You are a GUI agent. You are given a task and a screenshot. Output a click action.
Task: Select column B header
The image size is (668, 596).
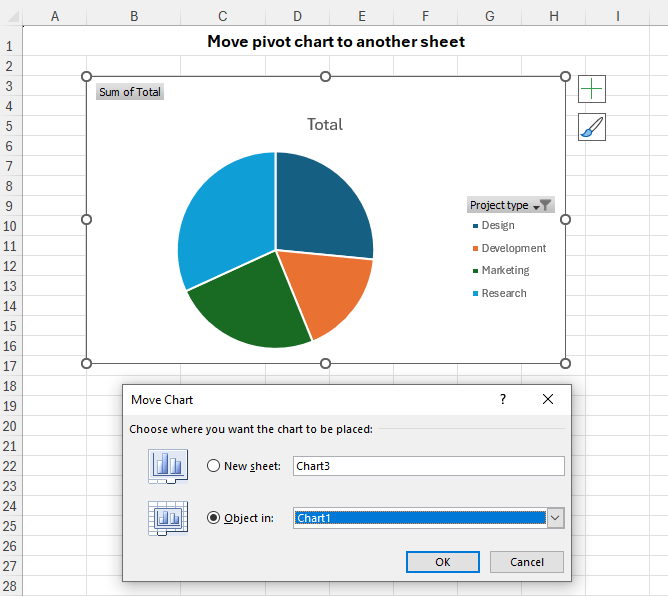[134, 16]
